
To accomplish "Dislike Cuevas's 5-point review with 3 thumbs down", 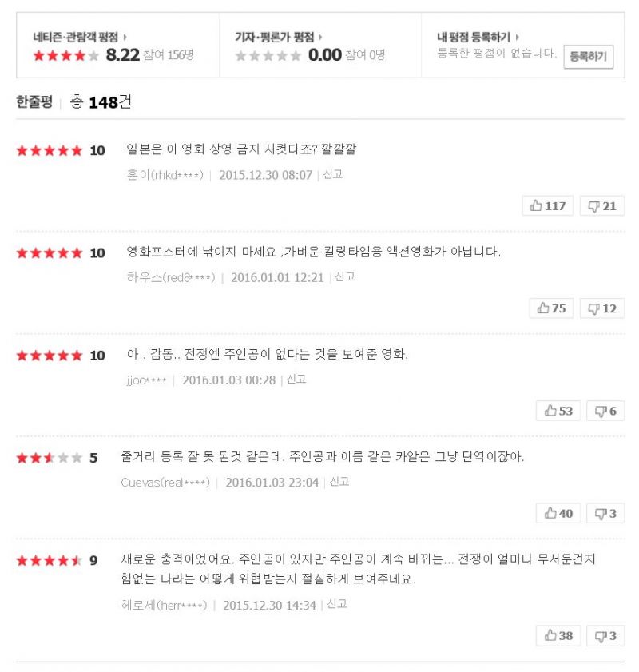I will pos(605,514).
